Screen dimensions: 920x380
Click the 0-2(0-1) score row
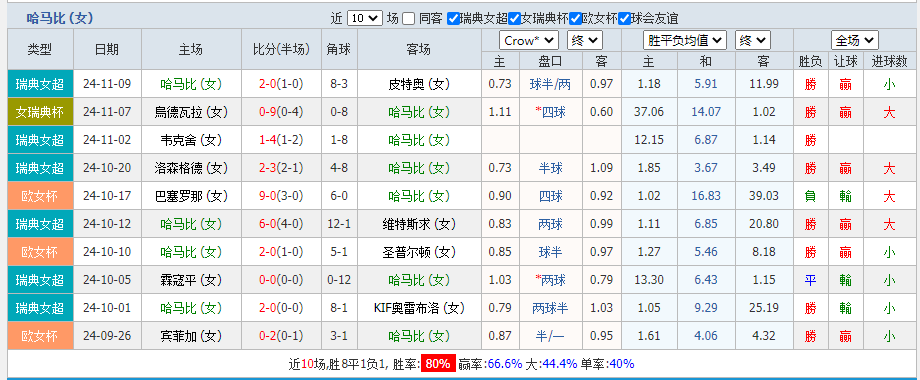coord(281,336)
